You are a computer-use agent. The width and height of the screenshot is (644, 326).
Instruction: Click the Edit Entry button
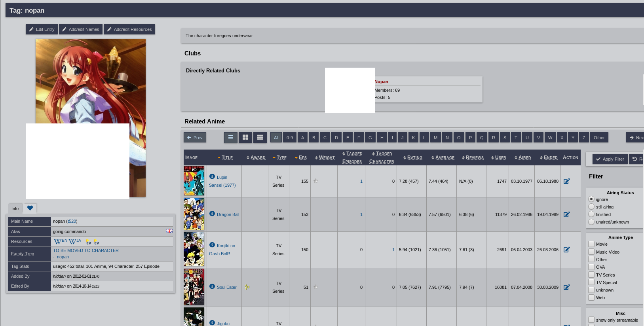pos(42,29)
